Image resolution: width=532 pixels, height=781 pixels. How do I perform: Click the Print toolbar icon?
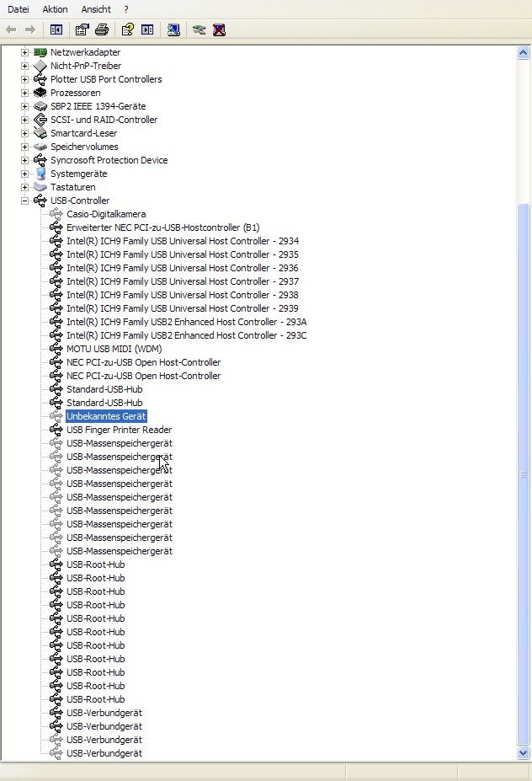click(102, 29)
